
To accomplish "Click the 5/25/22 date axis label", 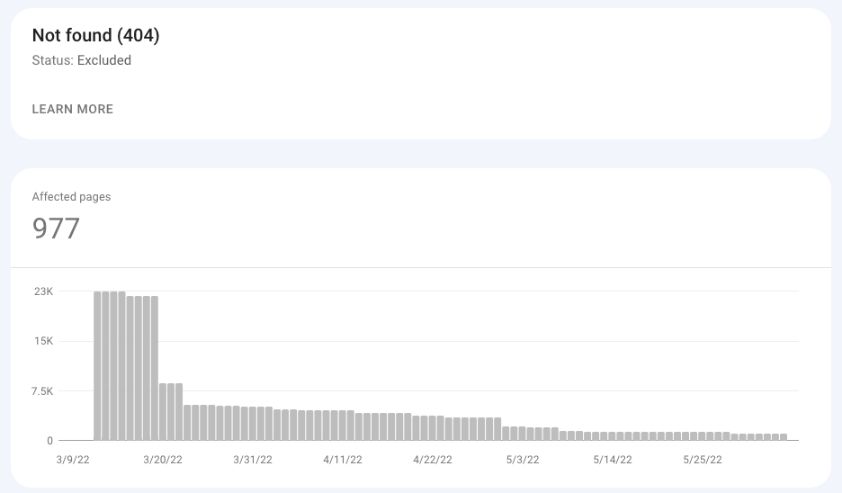I will [x=702, y=460].
